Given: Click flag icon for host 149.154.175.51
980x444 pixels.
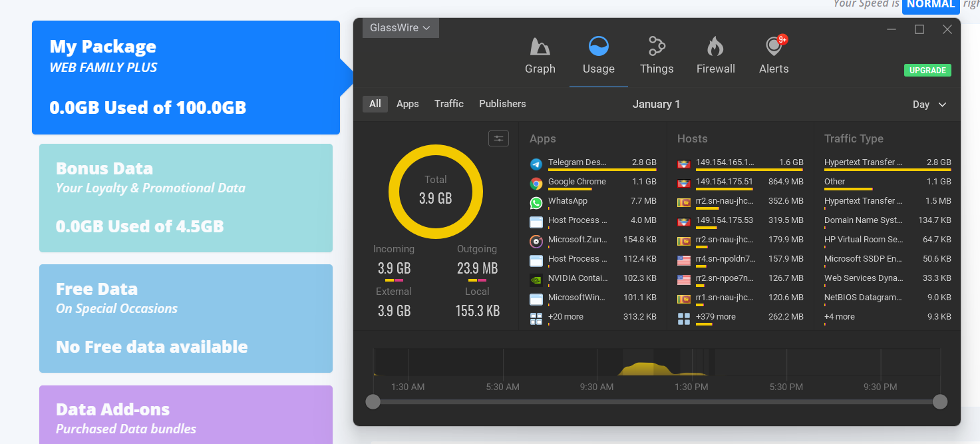Looking at the screenshot, I should click(684, 183).
